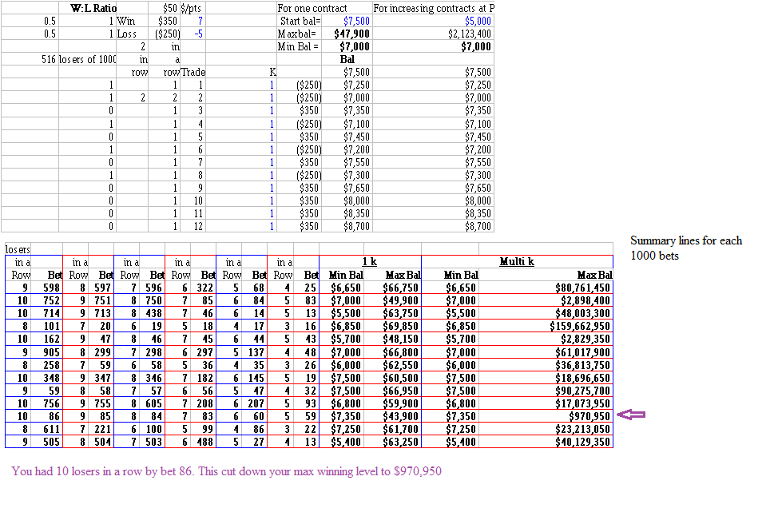The width and height of the screenshot is (778, 532).
Task: Click the $36,813,750 Max Bal cell
Action: tap(546, 365)
